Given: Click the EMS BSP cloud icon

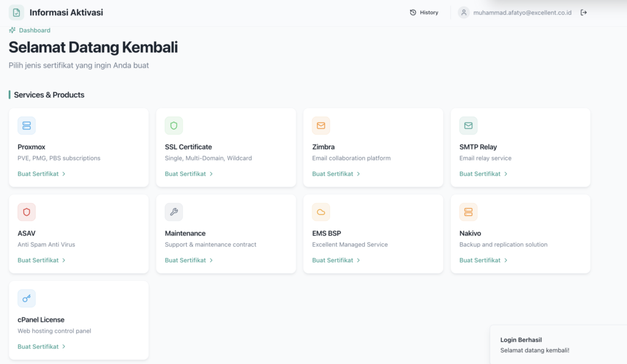Looking at the screenshot, I should pos(321,212).
